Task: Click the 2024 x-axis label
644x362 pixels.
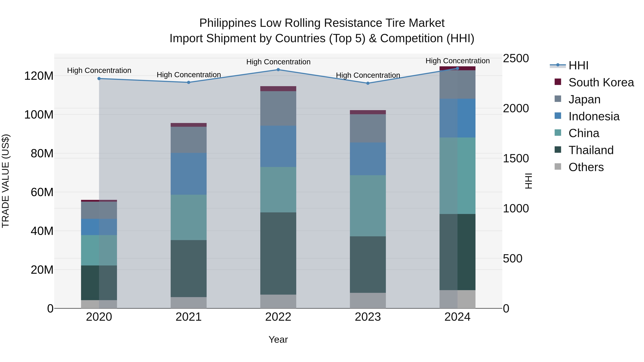Action: point(457,317)
